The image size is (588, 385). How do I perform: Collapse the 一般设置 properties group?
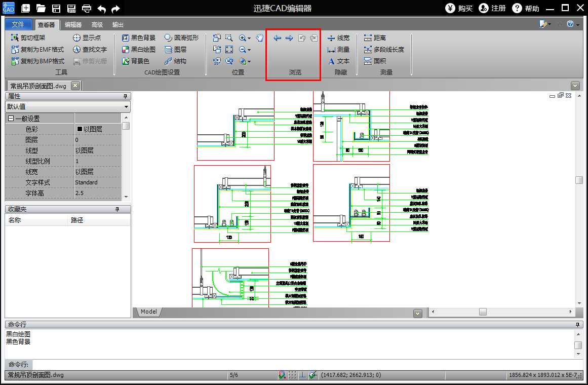pyautogui.click(x=11, y=119)
